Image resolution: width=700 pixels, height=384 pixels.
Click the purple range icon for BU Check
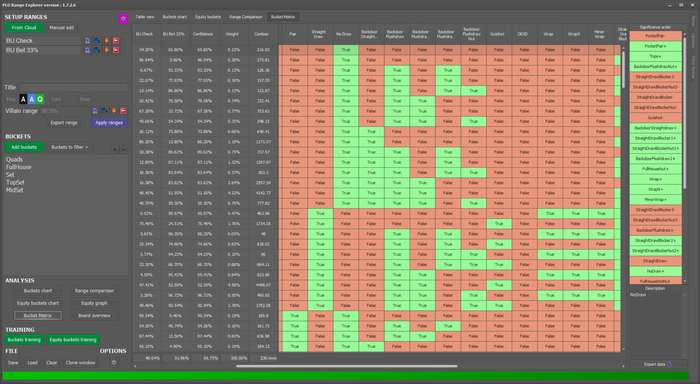coord(88,41)
